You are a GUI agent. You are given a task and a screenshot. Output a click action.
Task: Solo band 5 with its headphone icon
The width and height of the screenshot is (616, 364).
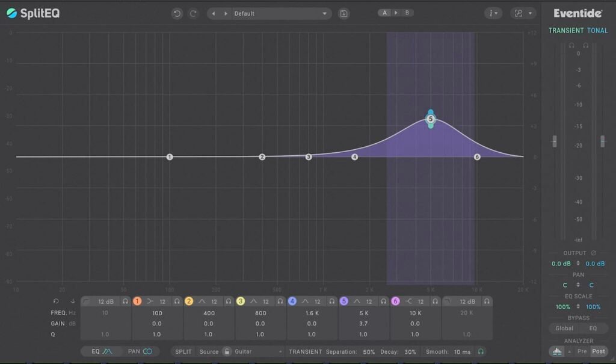click(x=383, y=301)
